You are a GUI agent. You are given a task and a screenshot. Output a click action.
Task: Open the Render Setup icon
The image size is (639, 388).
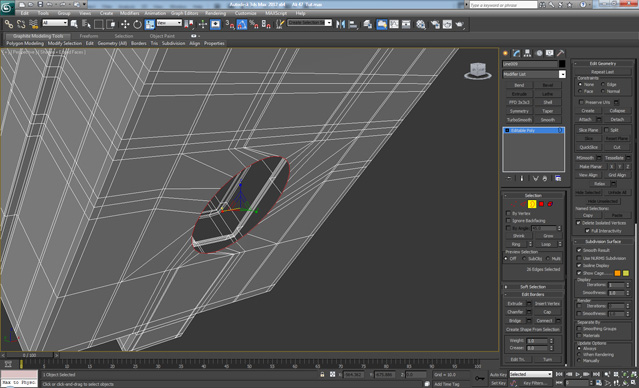(435, 24)
